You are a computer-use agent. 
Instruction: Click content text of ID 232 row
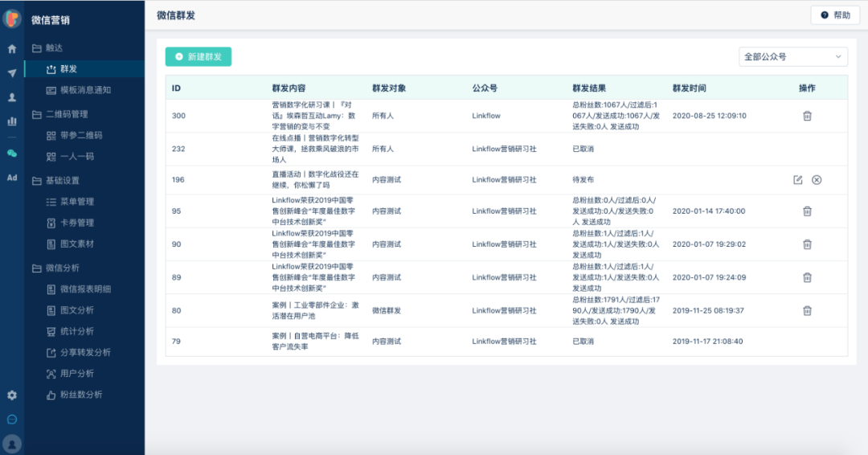[x=315, y=149]
